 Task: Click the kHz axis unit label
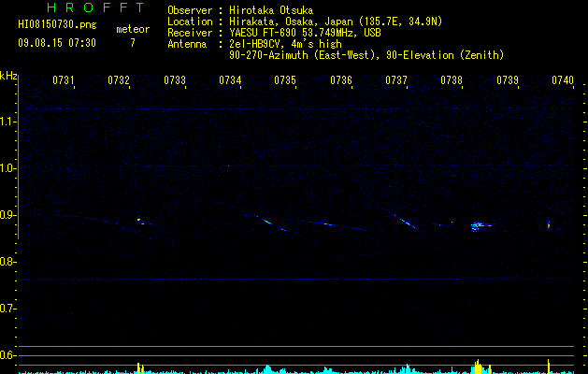tap(8, 76)
